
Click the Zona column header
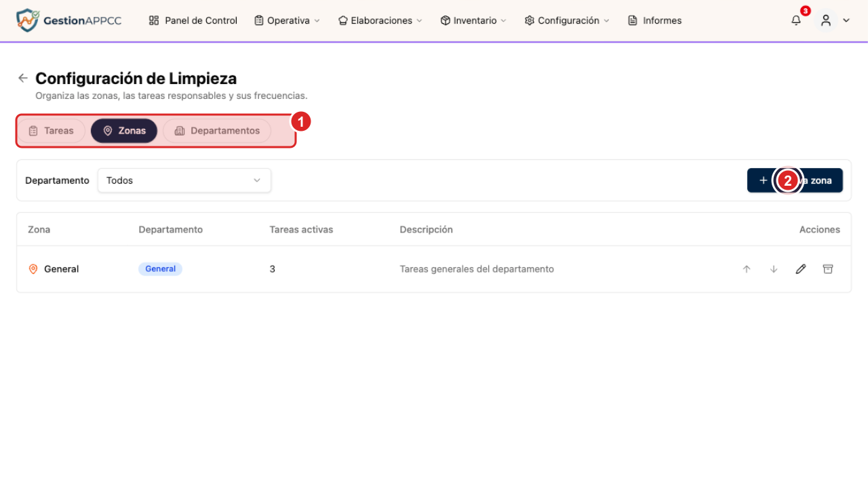pos(39,230)
